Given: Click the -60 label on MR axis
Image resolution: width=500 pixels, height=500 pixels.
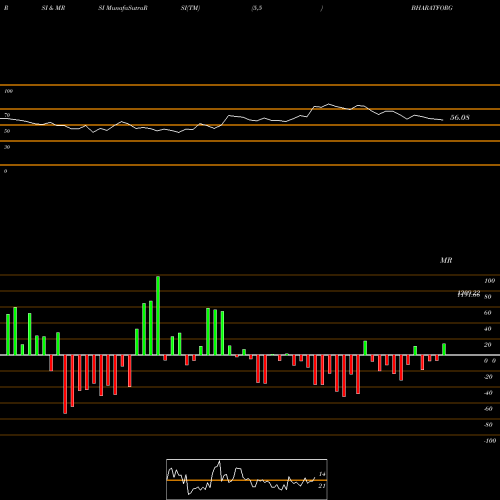Looking at the screenshot, I should point(488,409).
